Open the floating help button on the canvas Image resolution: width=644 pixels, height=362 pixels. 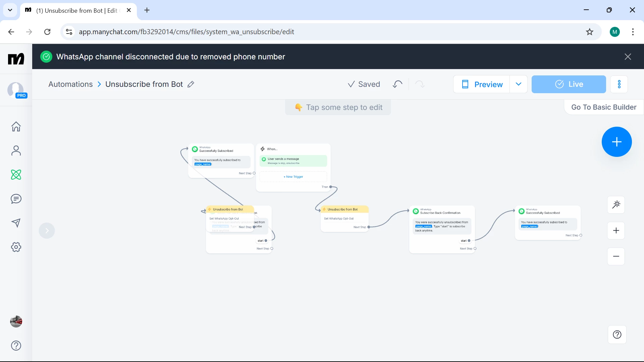point(617,335)
